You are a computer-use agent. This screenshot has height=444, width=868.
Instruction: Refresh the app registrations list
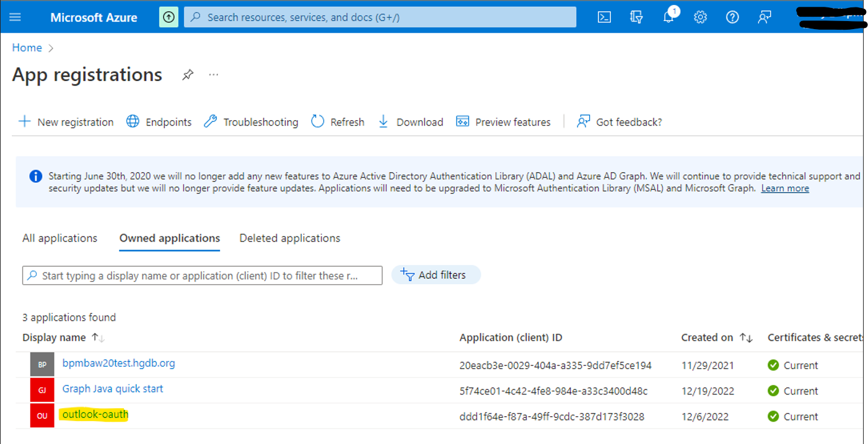pos(338,122)
